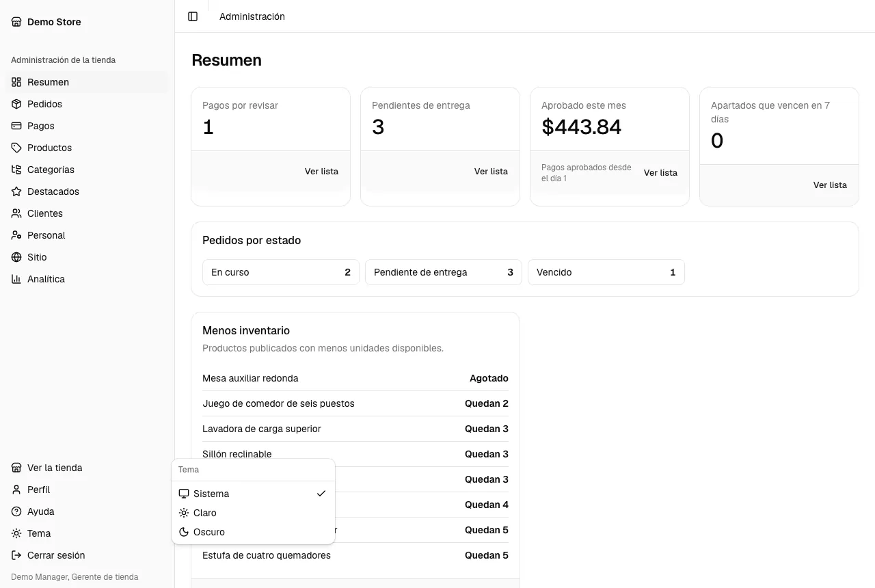Open Resumen dashboard icon in sidebar
875x588 pixels.
pyautogui.click(x=16, y=82)
